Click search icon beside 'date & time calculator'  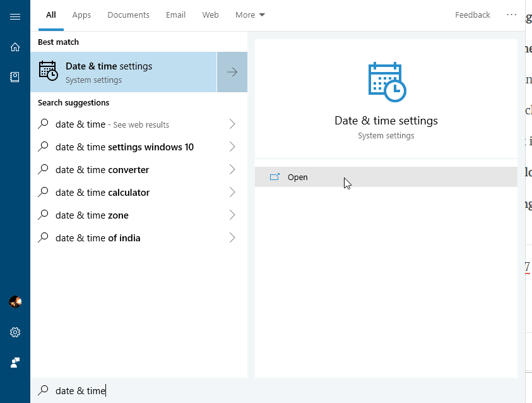click(43, 192)
